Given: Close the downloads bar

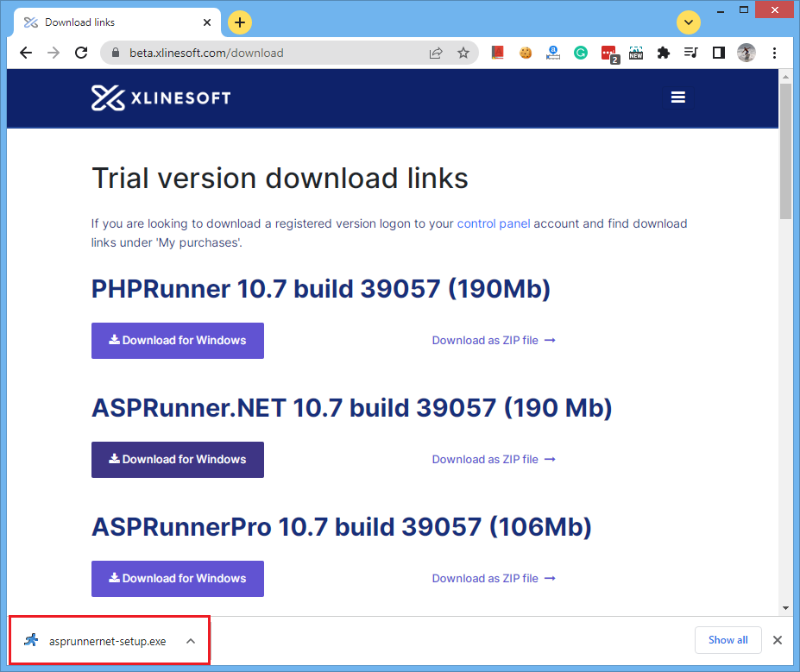Looking at the screenshot, I should [777, 640].
